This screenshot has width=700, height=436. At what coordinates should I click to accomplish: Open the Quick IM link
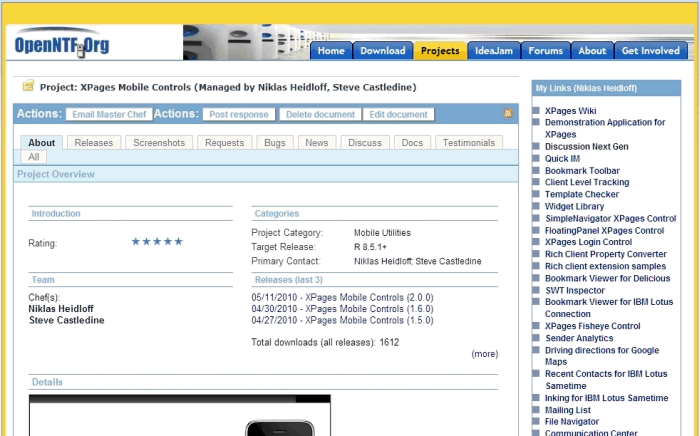click(562, 158)
